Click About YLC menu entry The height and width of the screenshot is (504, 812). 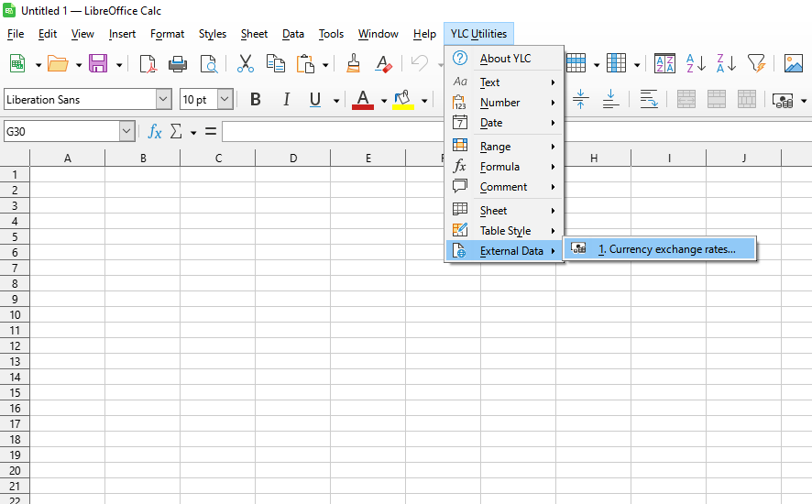point(505,59)
